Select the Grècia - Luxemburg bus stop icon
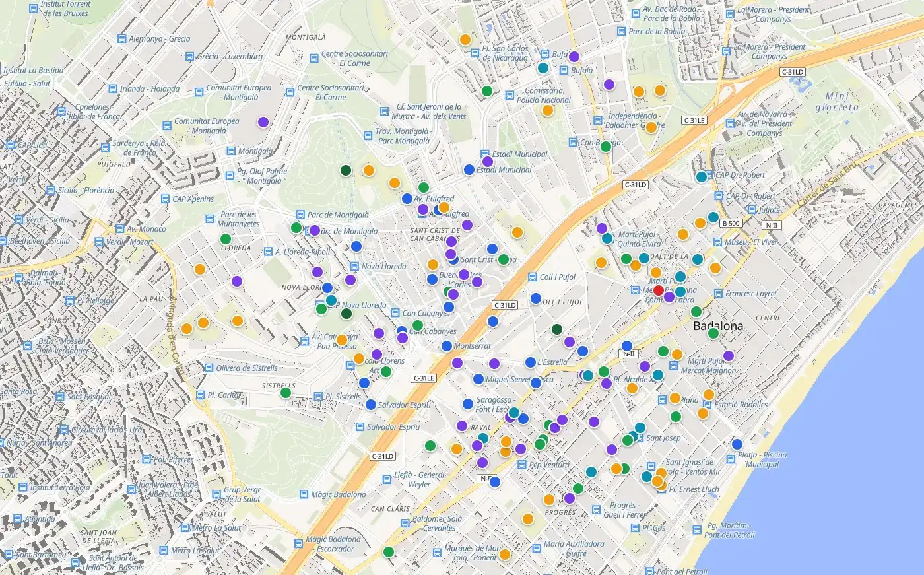The width and height of the screenshot is (924, 575). [190, 57]
